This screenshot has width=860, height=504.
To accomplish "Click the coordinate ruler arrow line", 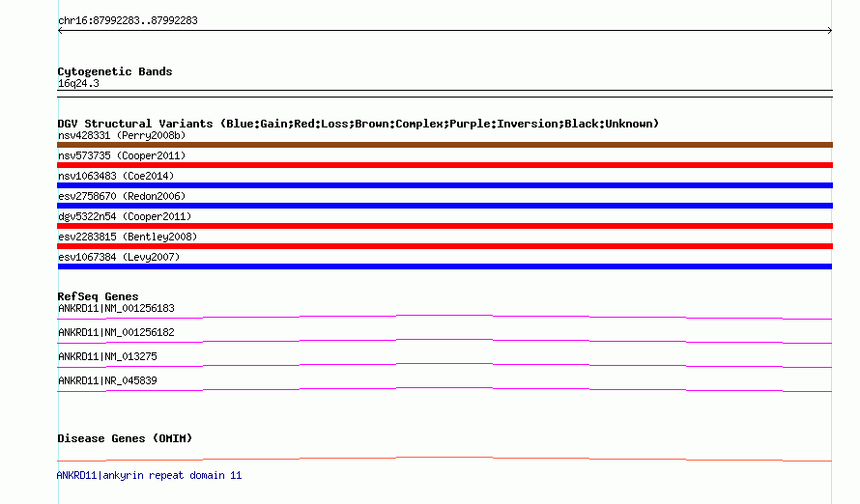I will click(x=444, y=31).
